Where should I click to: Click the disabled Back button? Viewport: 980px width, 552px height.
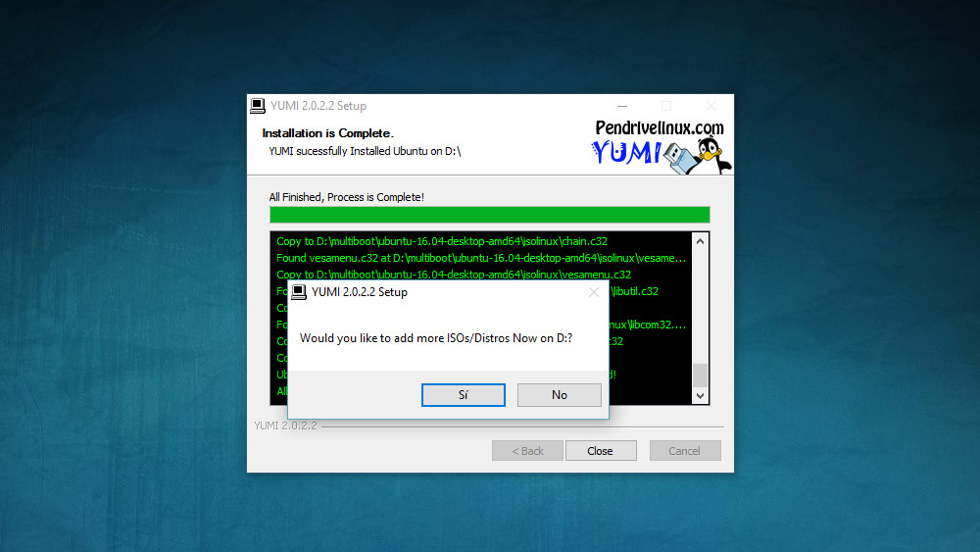(x=527, y=451)
